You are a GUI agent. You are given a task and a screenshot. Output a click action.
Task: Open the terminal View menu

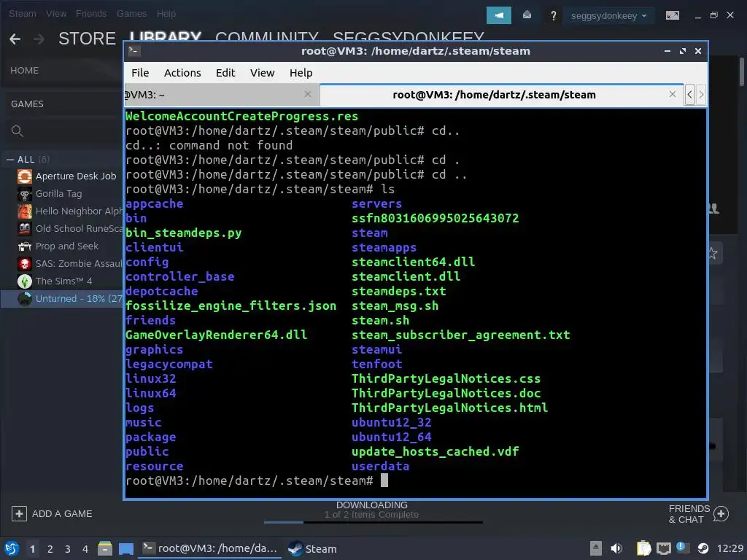click(x=263, y=73)
